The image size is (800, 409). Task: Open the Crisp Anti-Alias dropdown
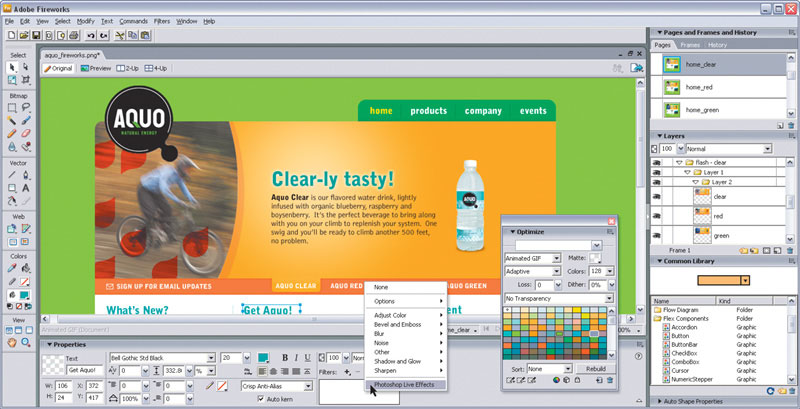pos(308,387)
